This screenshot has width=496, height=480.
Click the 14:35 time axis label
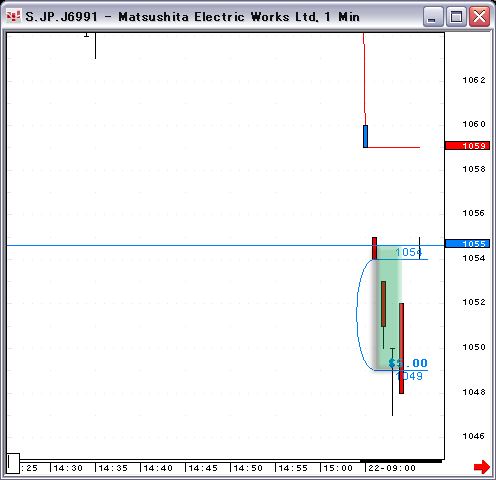(113, 468)
